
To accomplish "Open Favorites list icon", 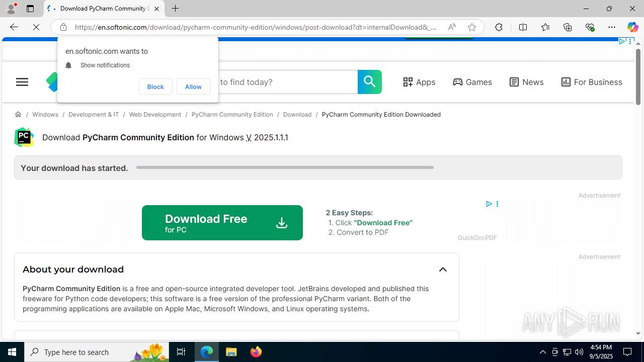I will coord(545,27).
